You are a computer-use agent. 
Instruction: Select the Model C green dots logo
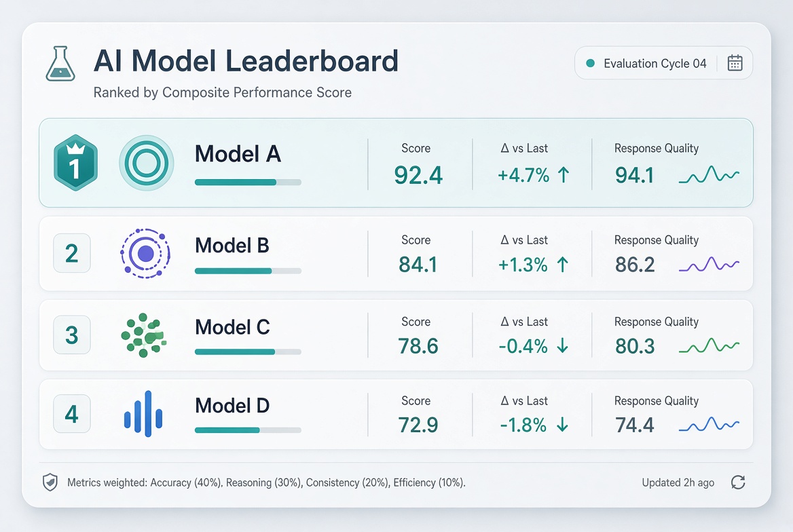(x=144, y=335)
